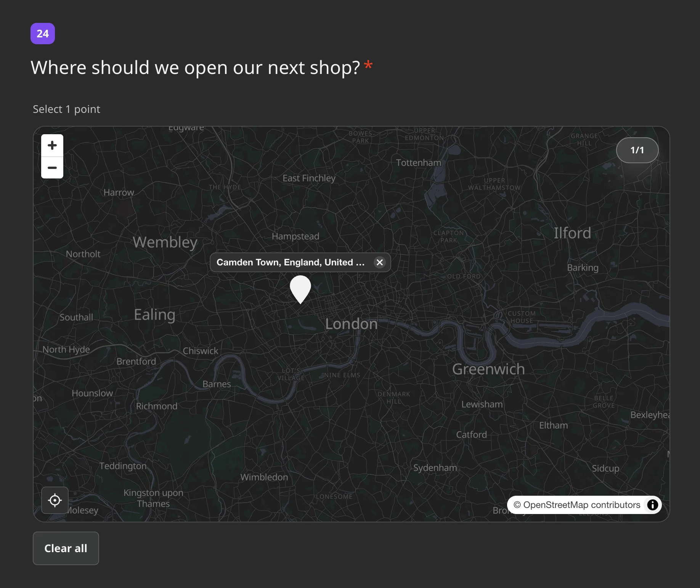Zoom in on the map
The image size is (700, 588).
pos(52,145)
